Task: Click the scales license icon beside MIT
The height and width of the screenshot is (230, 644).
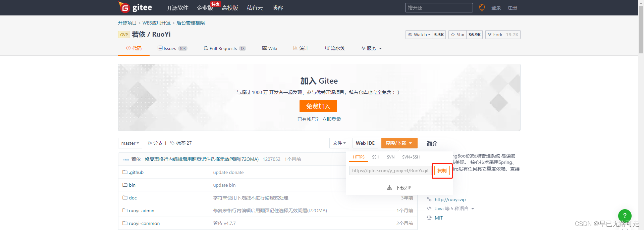Action: 429,218
